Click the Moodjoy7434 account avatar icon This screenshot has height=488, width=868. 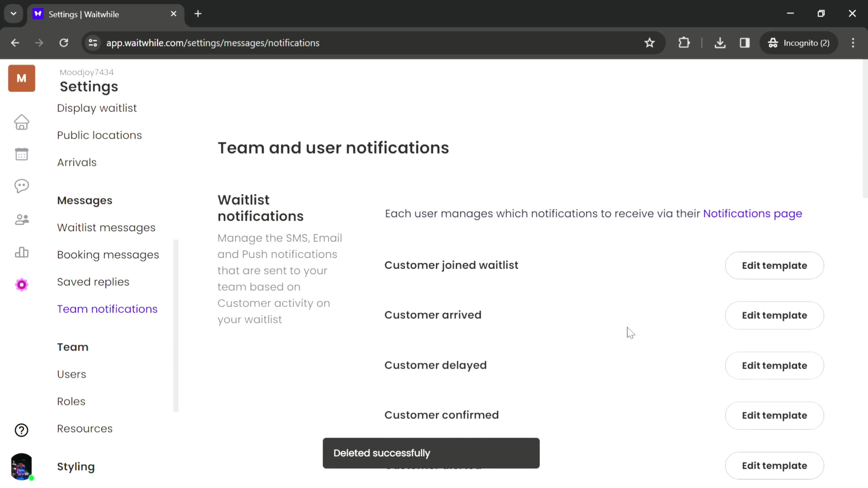tap(21, 77)
